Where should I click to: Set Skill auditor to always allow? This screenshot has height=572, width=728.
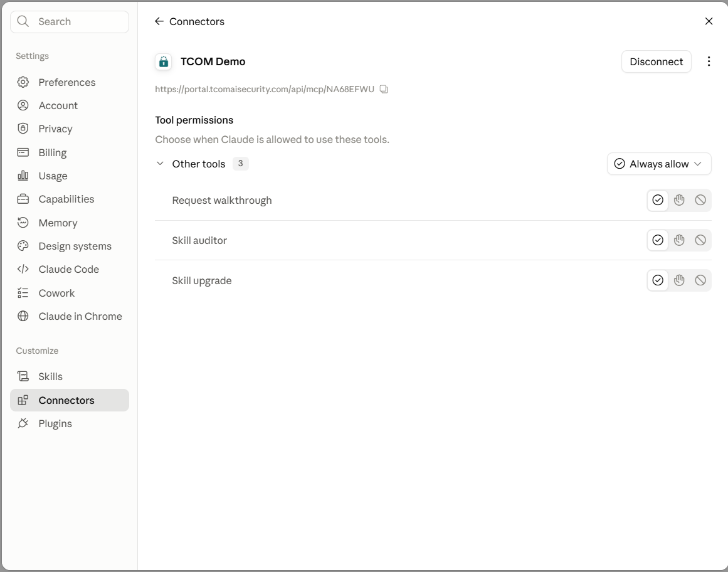(657, 240)
